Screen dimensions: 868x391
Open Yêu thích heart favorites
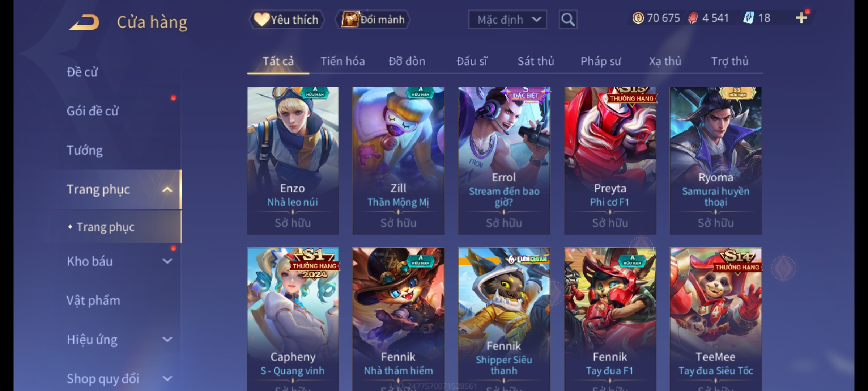pos(286,20)
